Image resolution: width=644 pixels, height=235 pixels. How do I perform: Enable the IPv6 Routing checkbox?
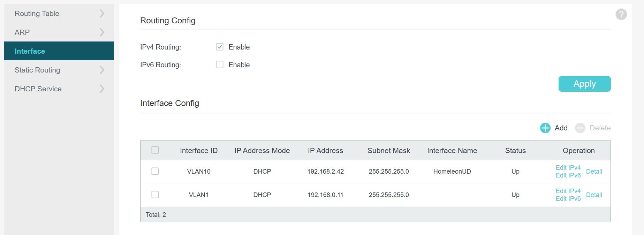click(220, 65)
